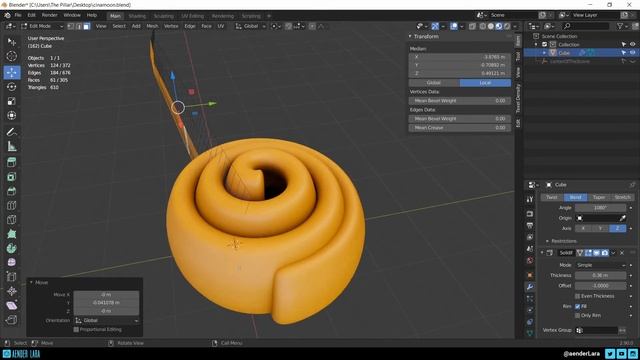
Task: Select the Inset Faces tool
Action: 12,177
